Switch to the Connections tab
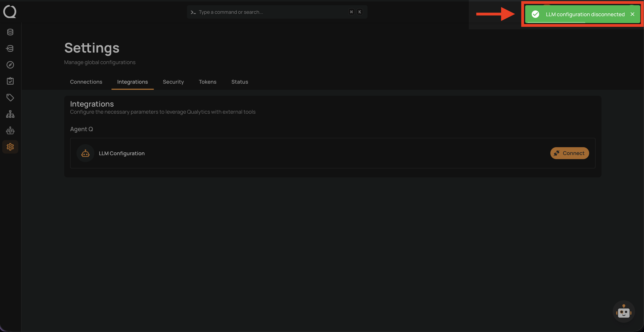The image size is (644, 332). click(86, 82)
